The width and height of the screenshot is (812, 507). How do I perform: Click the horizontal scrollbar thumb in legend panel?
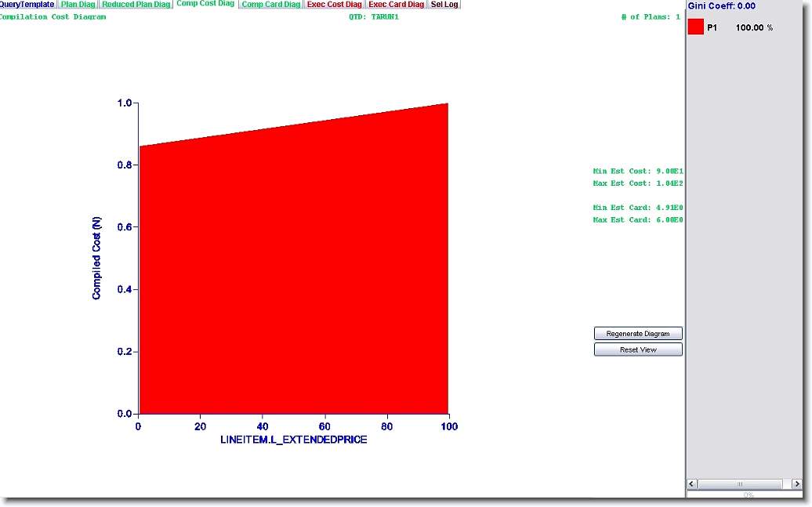coord(739,483)
